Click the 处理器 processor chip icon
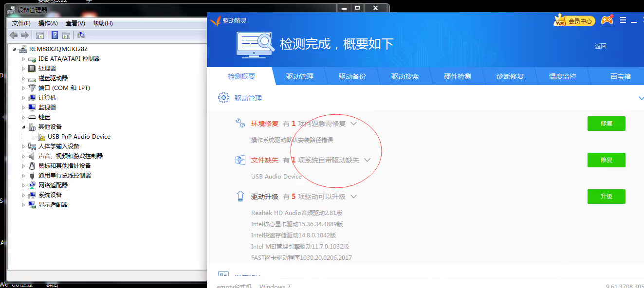 (32, 68)
